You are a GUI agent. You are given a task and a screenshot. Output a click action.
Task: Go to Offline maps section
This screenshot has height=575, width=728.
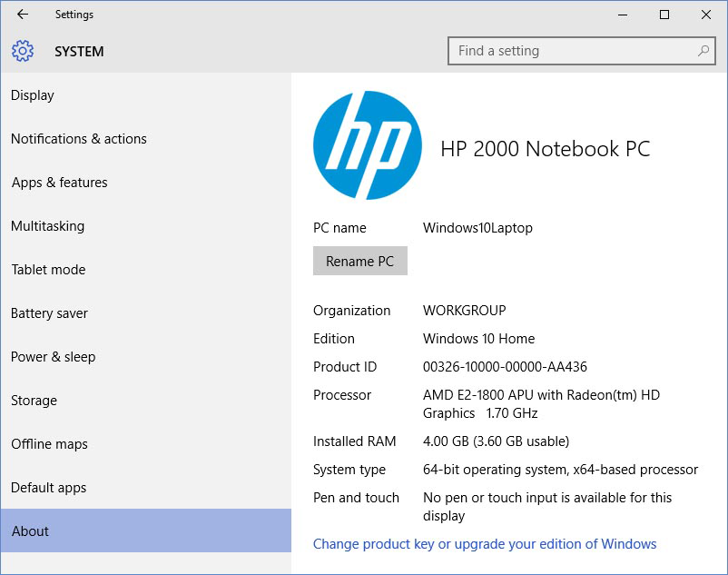click(x=50, y=444)
